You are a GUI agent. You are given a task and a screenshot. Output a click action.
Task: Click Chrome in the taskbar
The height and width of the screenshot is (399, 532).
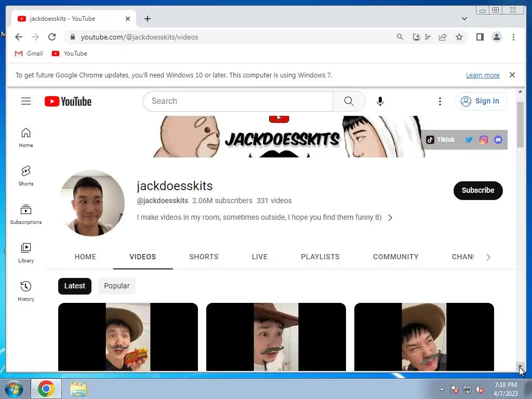[46, 389]
